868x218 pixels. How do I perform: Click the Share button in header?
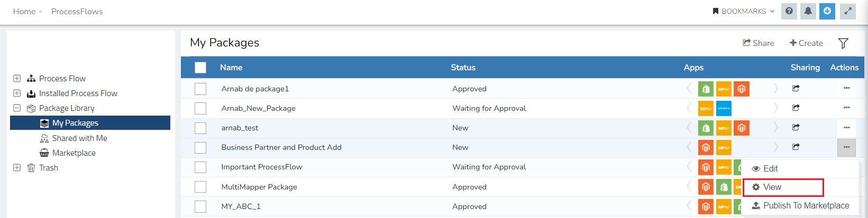pyautogui.click(x=758, y=43)
